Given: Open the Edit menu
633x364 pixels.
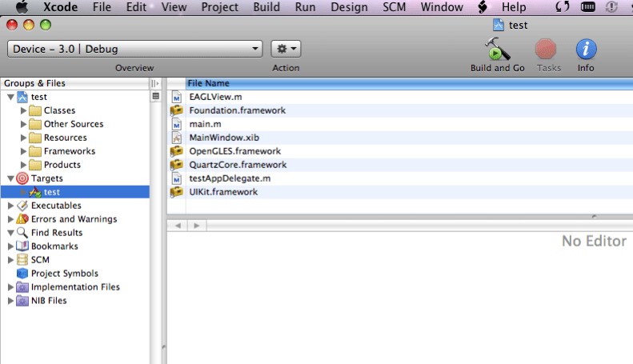Looking at the screenshot, I should coord(136,7).
